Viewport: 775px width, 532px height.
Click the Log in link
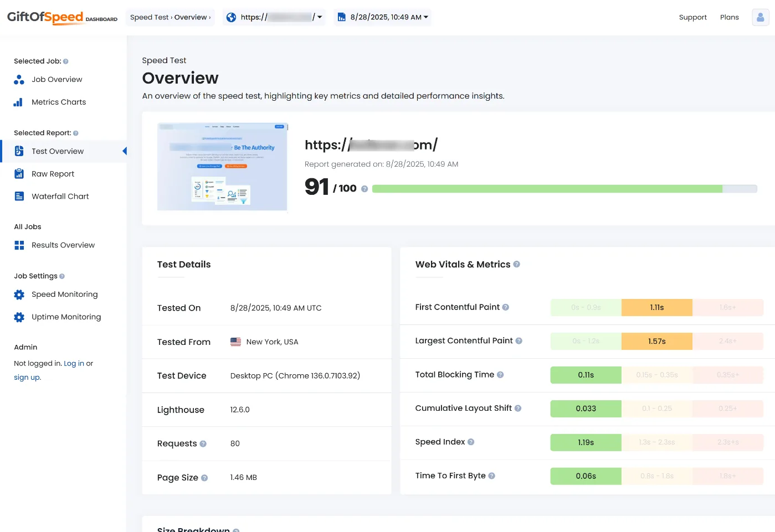(74, 364)
